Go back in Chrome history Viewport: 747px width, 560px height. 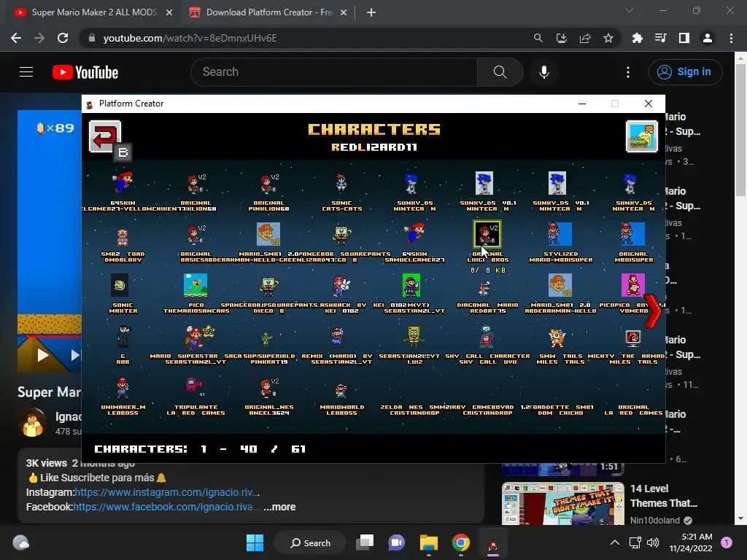(x=16, y=38)
